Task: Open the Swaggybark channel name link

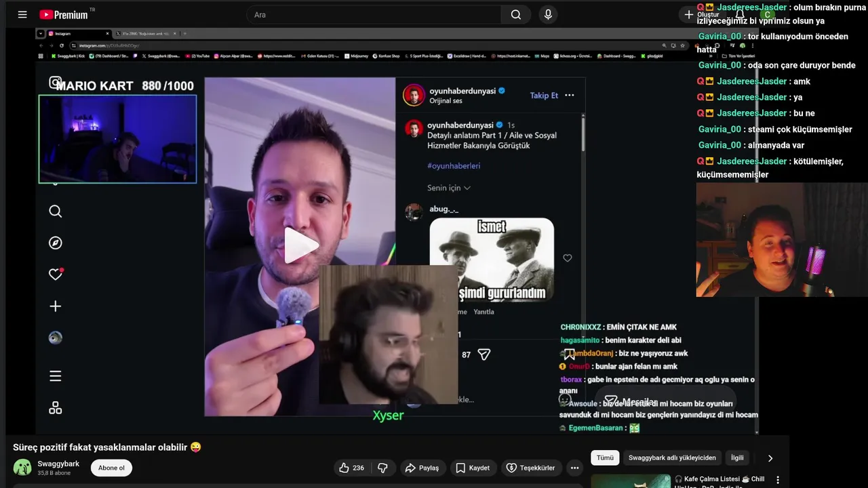Action: pos(58,464)
